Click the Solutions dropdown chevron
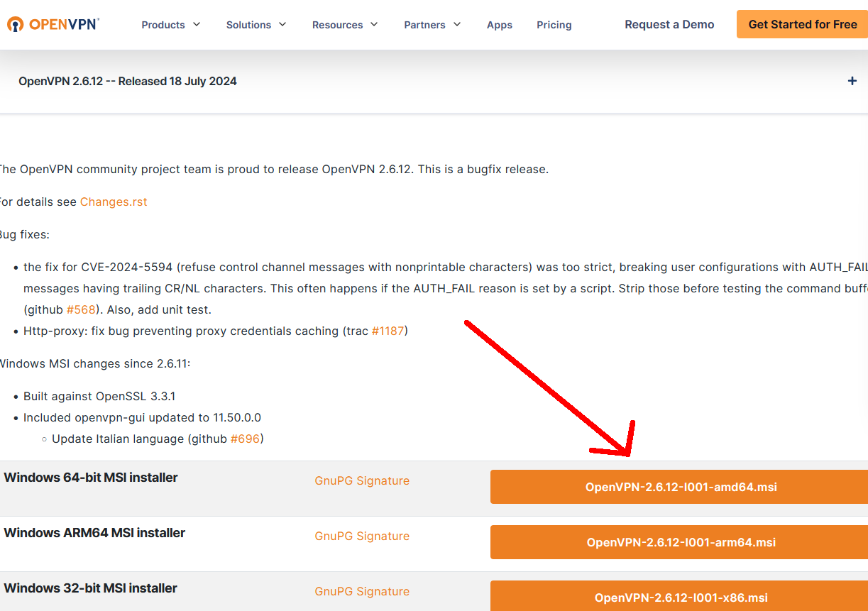 [x=282, y=25]
